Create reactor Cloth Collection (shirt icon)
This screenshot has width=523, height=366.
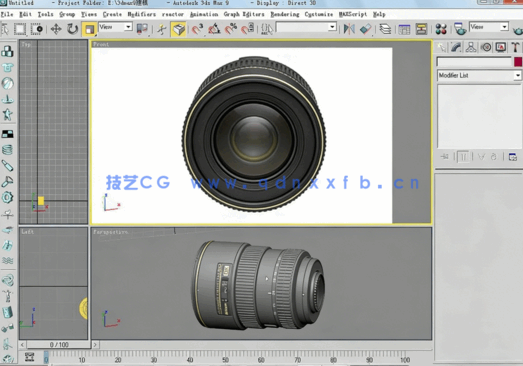pos(7,67)
